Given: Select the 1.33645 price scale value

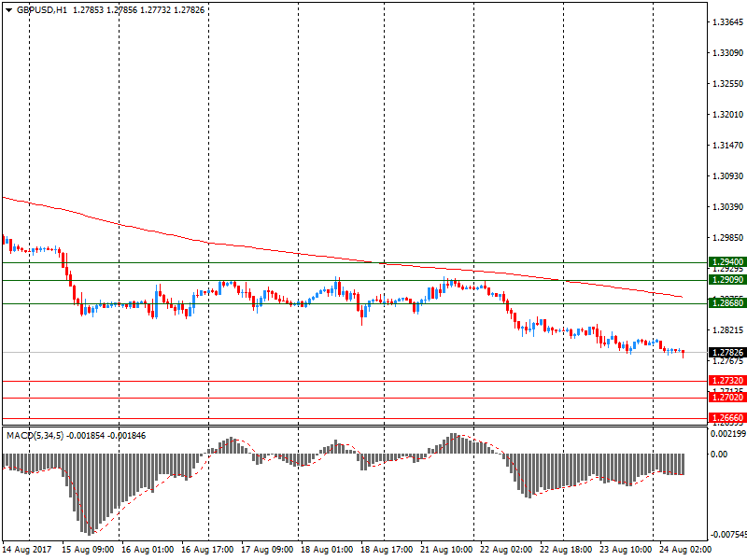Looking at the screenshot, I should [x=728, y=21].
